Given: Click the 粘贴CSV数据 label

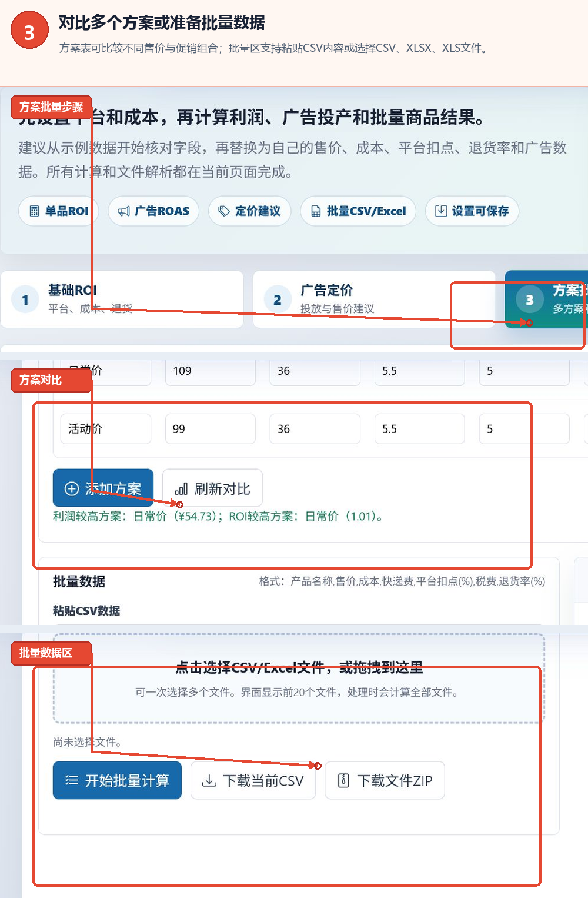Looking at the screenshot, I should pos(86,611).
